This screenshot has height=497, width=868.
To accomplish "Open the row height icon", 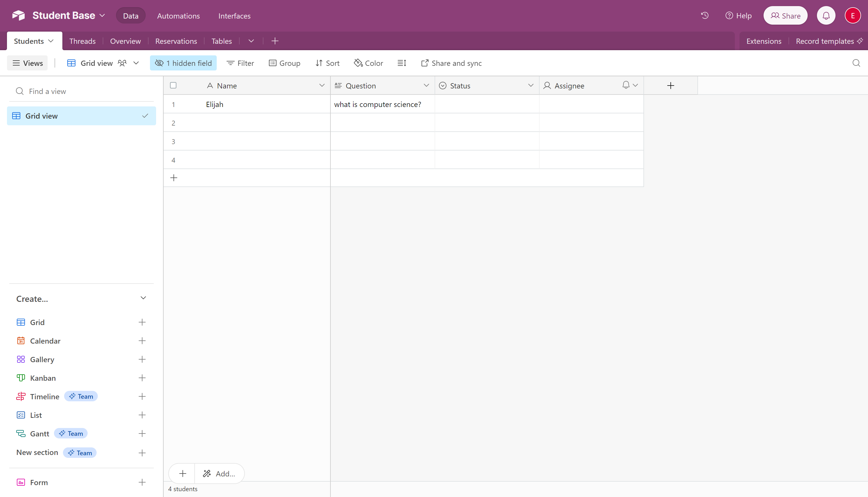I will (402, 63).
